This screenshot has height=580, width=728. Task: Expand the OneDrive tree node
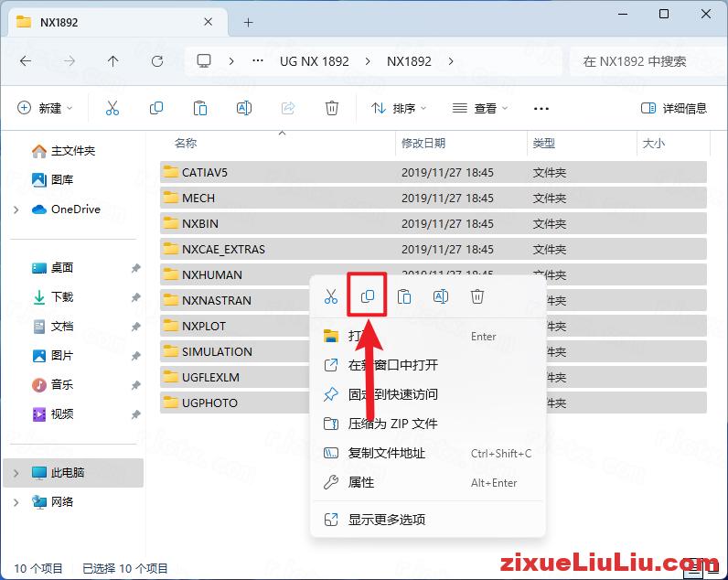(16, 209)
